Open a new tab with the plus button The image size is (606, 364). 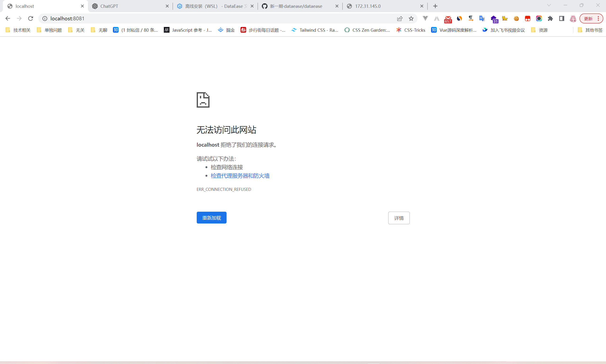point(435,6)
